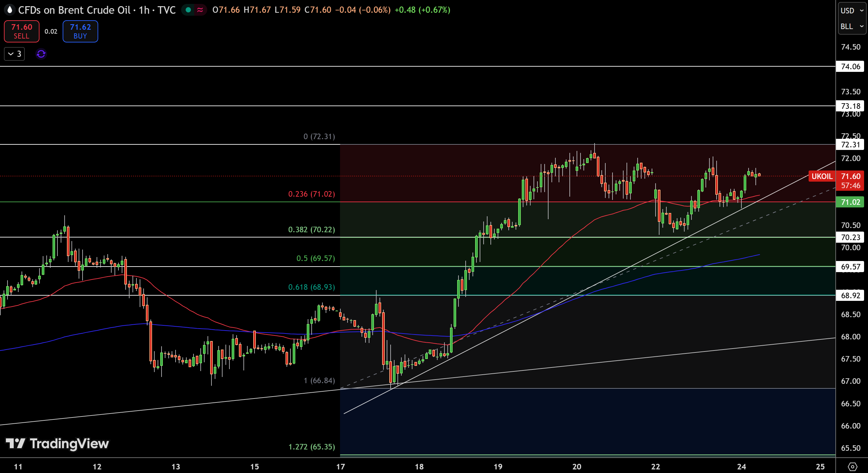Click the low value L71.59
This screenshot has height=473, width=868.
pos(287,10)
